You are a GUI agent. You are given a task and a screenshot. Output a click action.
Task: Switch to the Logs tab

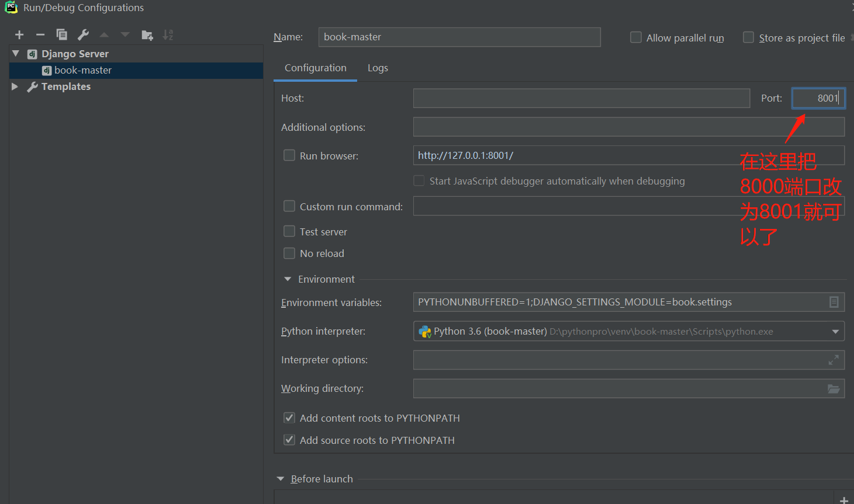(378, 68)
